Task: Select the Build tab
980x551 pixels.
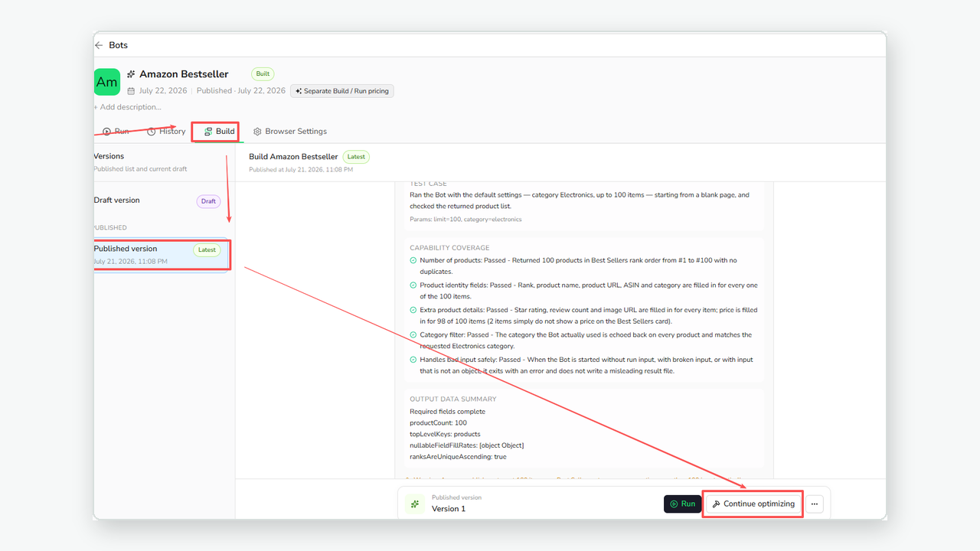Action: 219,132
